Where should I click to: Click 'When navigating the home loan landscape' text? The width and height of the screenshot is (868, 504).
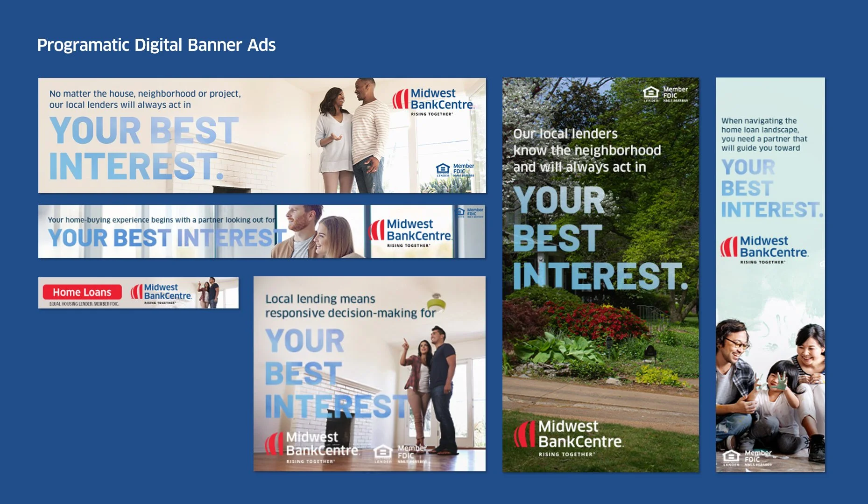[764, 134]
